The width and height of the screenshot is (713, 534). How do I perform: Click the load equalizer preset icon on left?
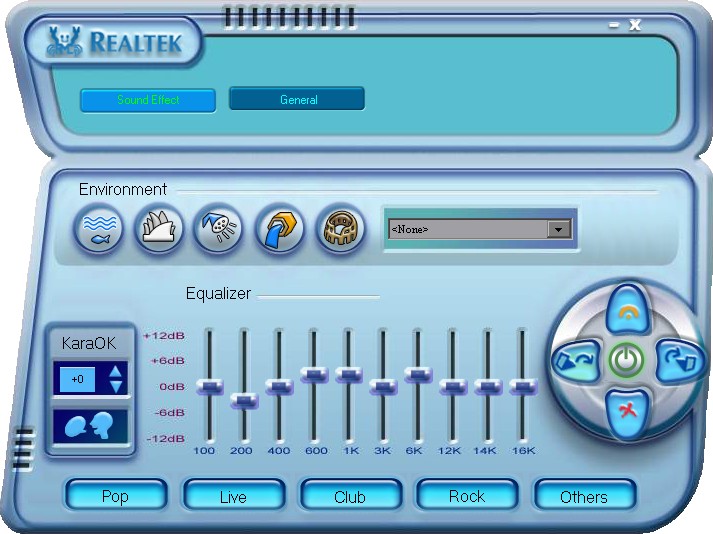[x=576, y=361]
